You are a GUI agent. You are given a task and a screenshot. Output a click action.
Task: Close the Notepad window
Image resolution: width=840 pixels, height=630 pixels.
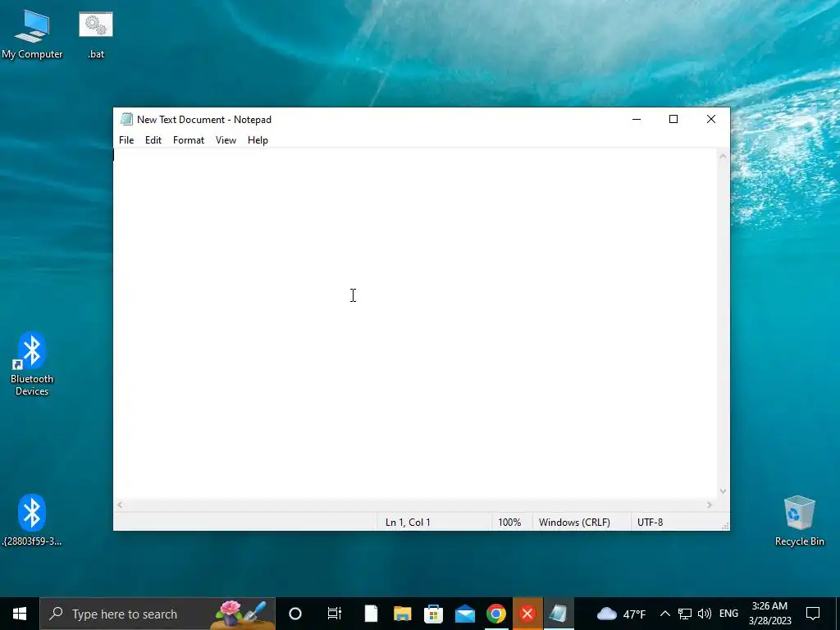tap(711, 120)
